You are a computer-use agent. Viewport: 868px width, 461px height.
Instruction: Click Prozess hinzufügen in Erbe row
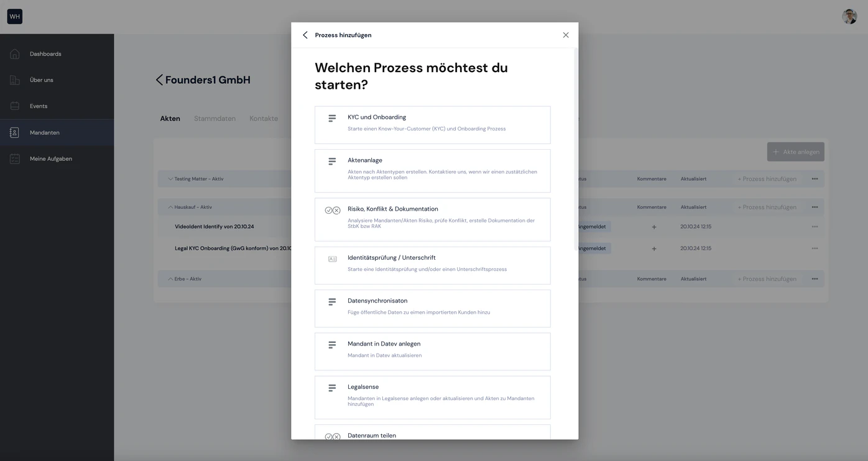point(767,279)
